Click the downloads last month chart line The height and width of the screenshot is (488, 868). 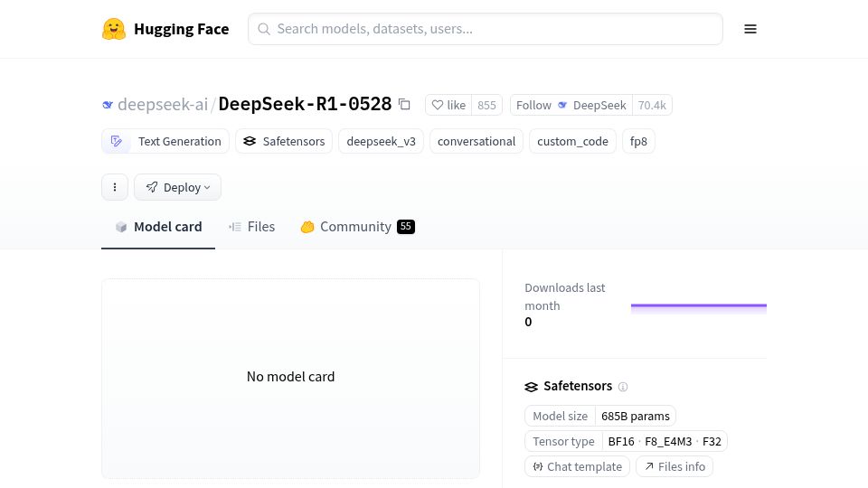(x=699, y=305)
